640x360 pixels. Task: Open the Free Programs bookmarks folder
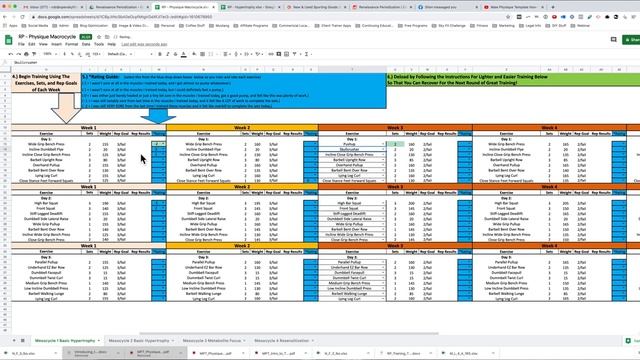coord(413,25)
